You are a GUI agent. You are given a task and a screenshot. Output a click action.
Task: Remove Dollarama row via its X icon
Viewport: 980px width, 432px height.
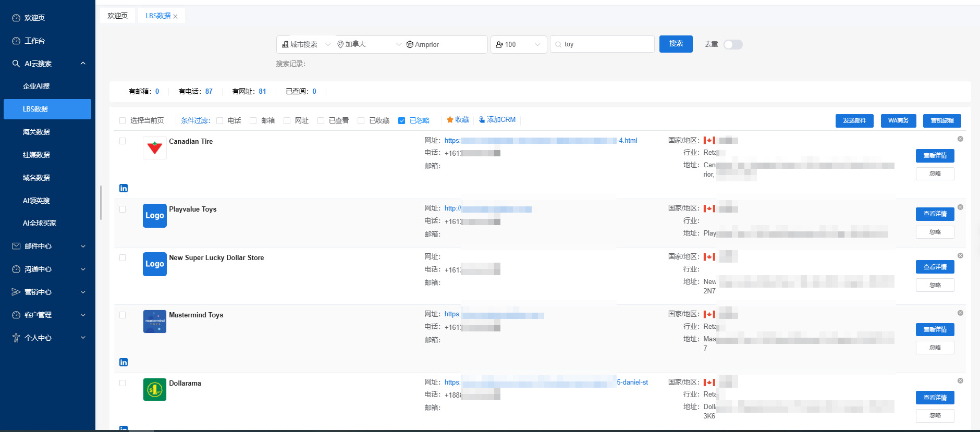960,381
